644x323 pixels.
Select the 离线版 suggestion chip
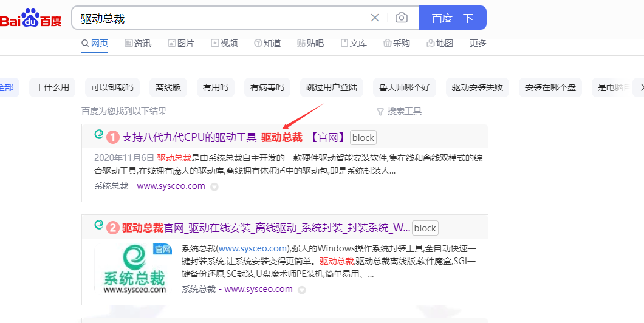tap(168, 87)
